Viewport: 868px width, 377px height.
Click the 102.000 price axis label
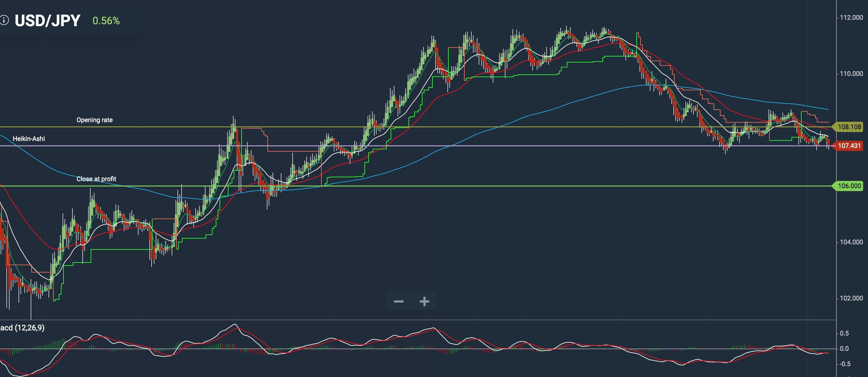pos(851,298)
